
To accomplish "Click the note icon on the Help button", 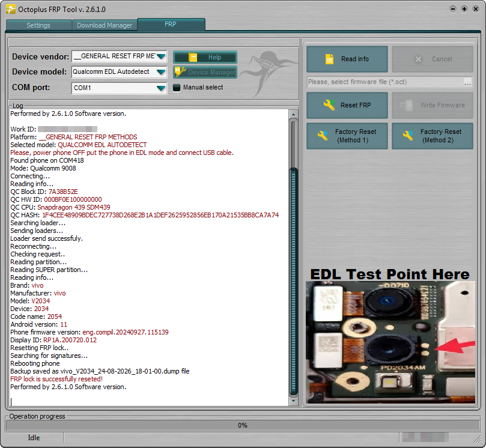I will coord(193,57).
